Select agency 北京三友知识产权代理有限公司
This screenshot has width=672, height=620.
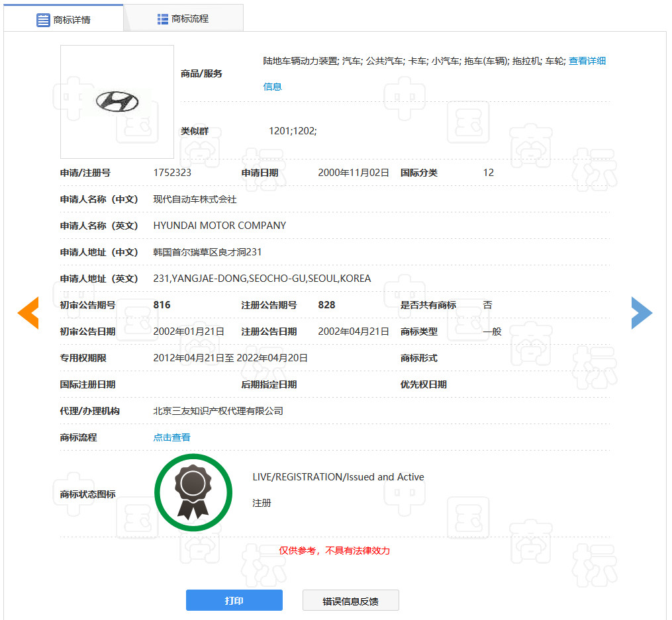pos(218,411)
